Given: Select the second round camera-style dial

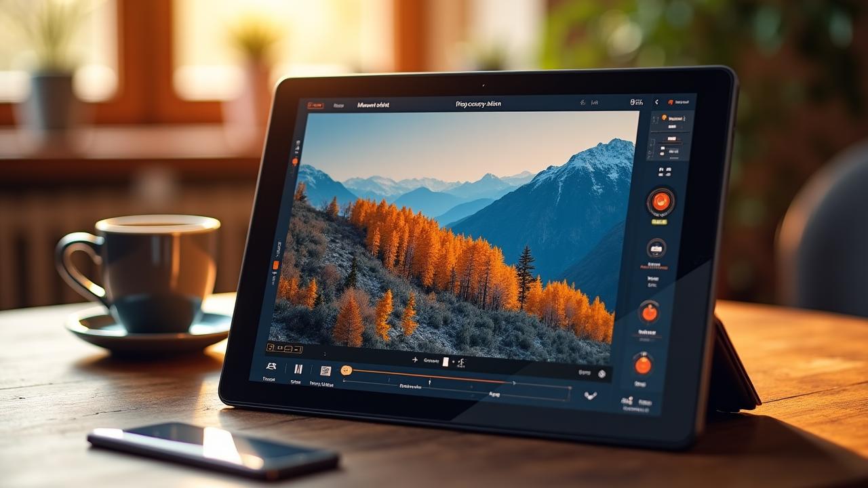Looking at the screenshot, I should (x=656, y=248).
